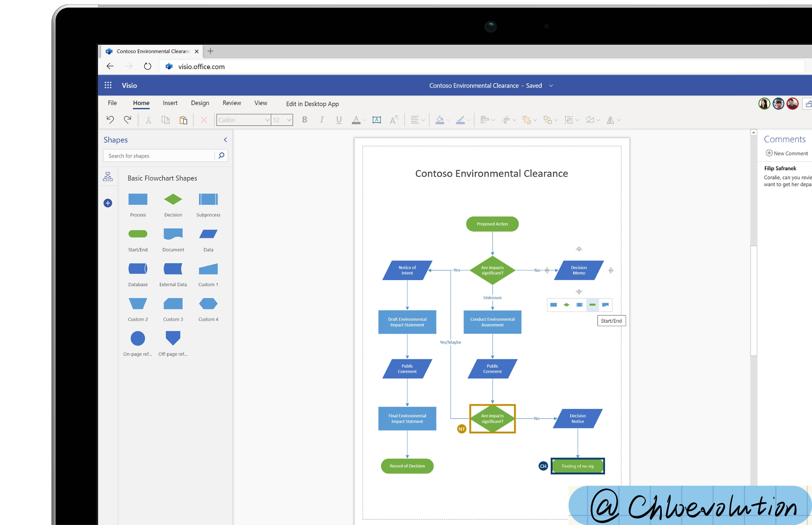Open the app launcher waffle icon
The width and height of the screenshot is (812, 525).
108,85
